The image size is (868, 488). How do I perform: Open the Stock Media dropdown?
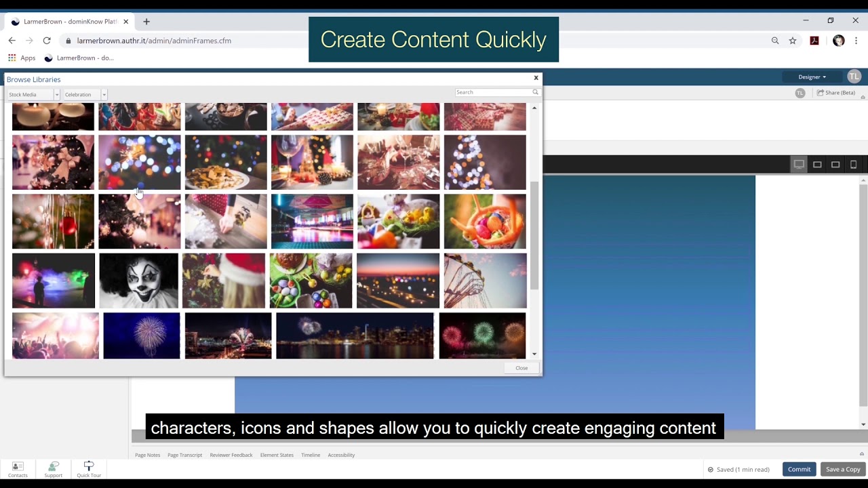(x=33, y=95)
